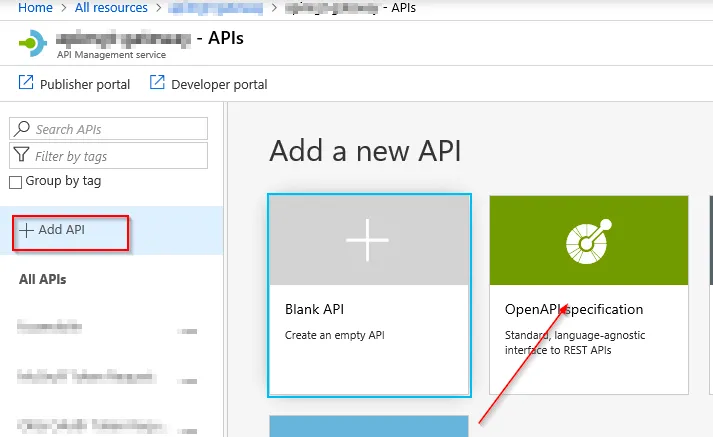Click the Developer portal external link icon

[157, 83]
